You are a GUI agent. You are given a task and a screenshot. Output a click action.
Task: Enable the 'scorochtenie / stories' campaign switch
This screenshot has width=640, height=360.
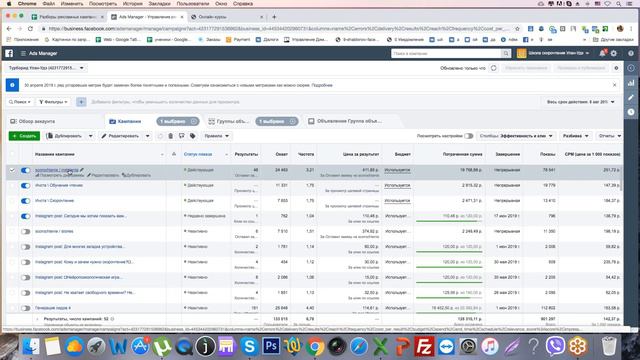[x=25, y=231]
